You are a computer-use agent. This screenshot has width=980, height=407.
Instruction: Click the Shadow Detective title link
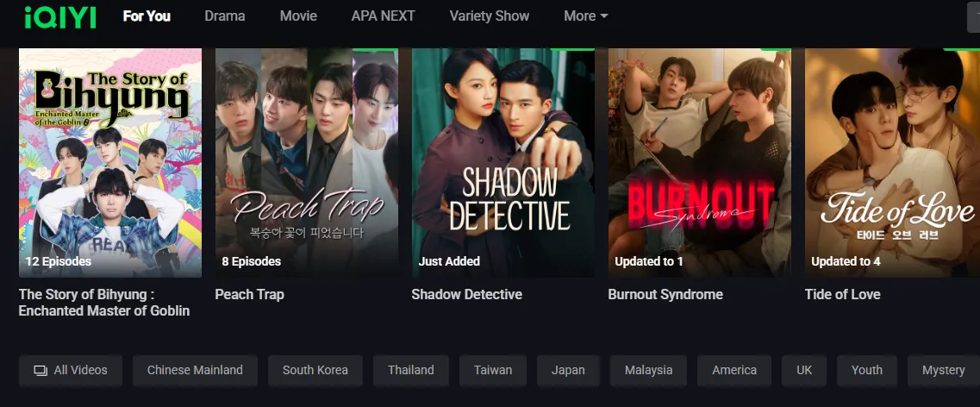pyautogui.click(x=466, y=294)
